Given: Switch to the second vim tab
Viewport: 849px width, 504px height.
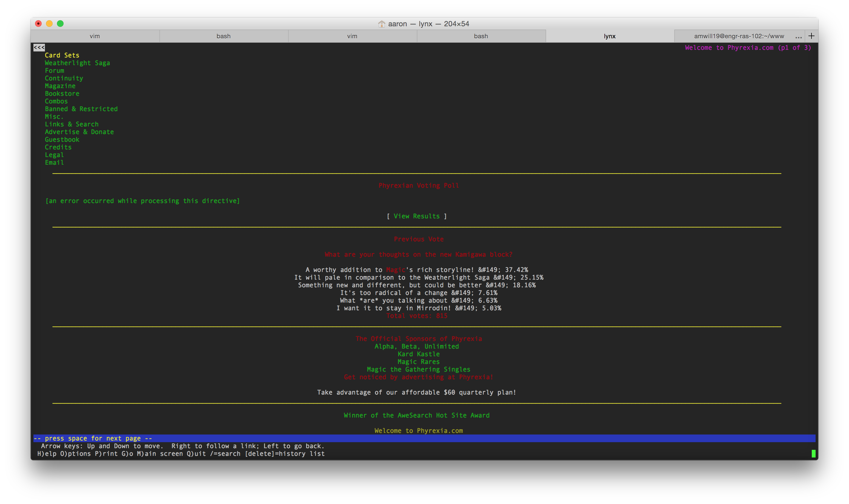Looking at the screenshot, I should [352, 36].
